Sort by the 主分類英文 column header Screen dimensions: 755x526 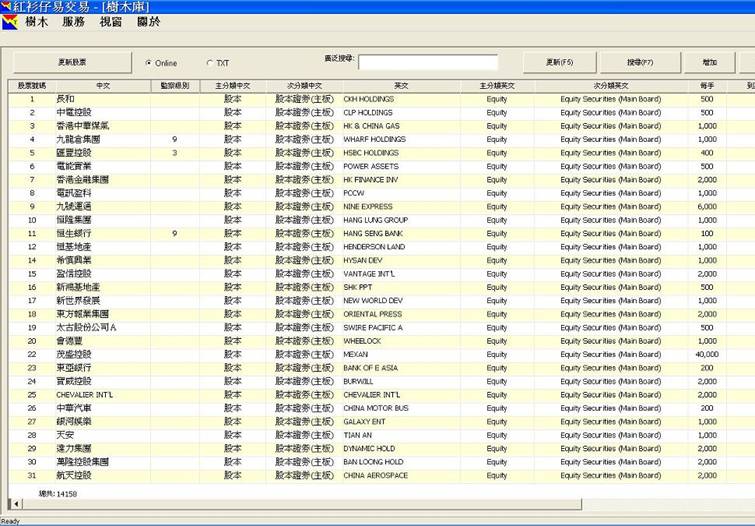[x=497, y=86]
